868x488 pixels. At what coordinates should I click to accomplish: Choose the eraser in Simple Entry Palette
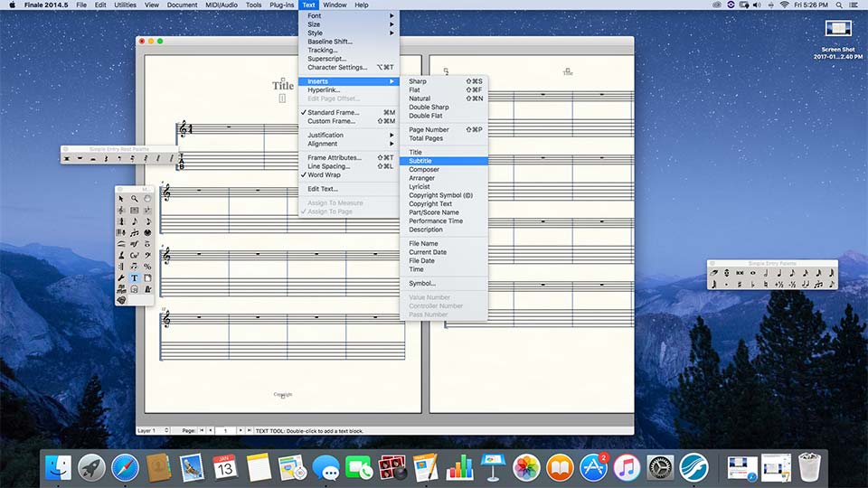(713, 273)
